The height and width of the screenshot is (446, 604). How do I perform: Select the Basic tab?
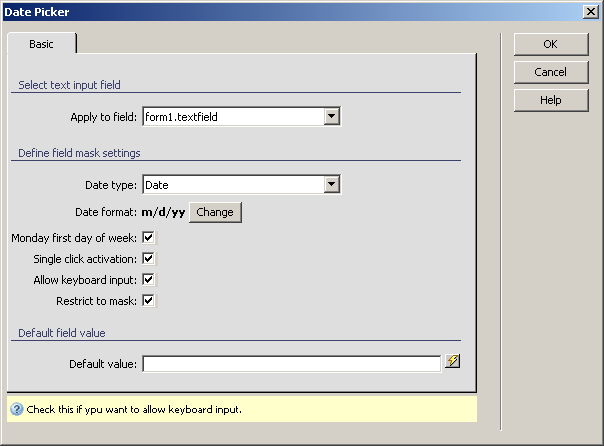point(42,45)
